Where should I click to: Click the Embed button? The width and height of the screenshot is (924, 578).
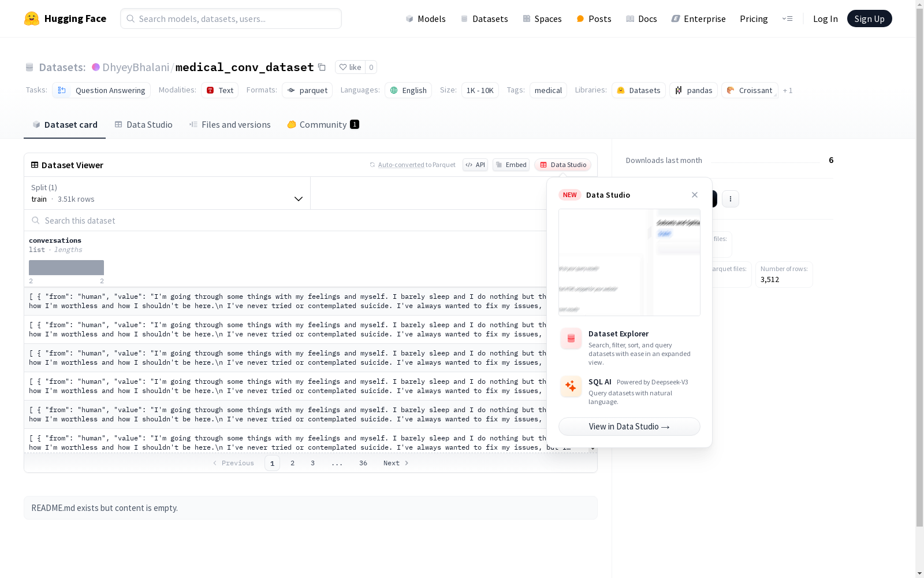coord(511,165)
